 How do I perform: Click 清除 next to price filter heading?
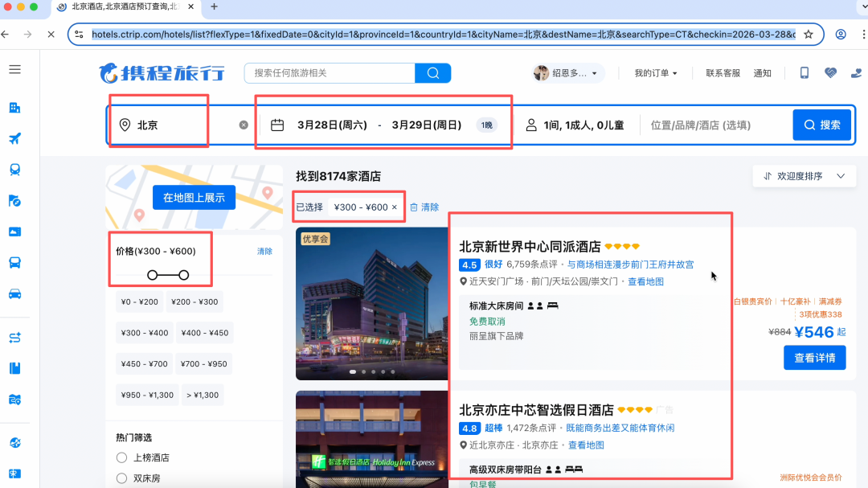264,252
